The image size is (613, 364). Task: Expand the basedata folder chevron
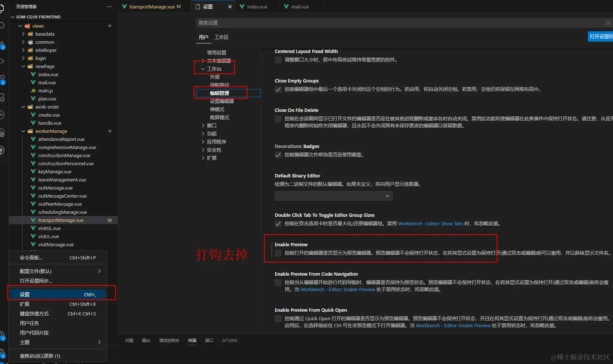(x=23, y=34)
